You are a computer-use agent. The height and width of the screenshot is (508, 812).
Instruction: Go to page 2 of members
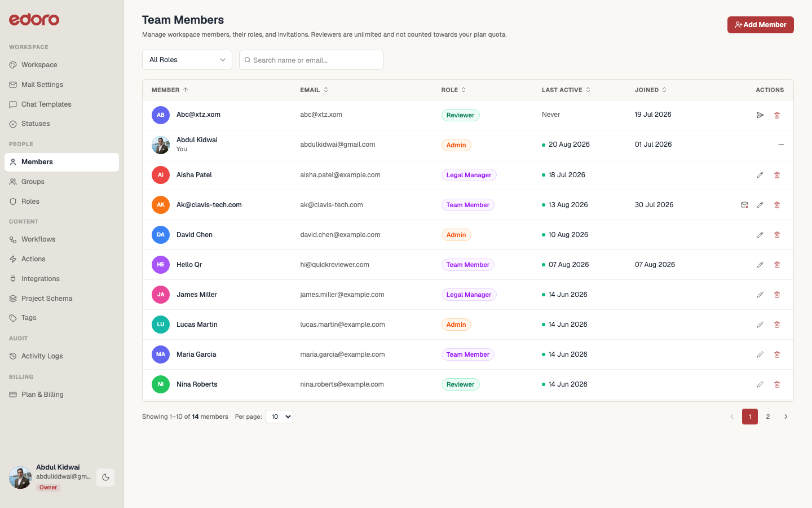(x=768, y=417)
